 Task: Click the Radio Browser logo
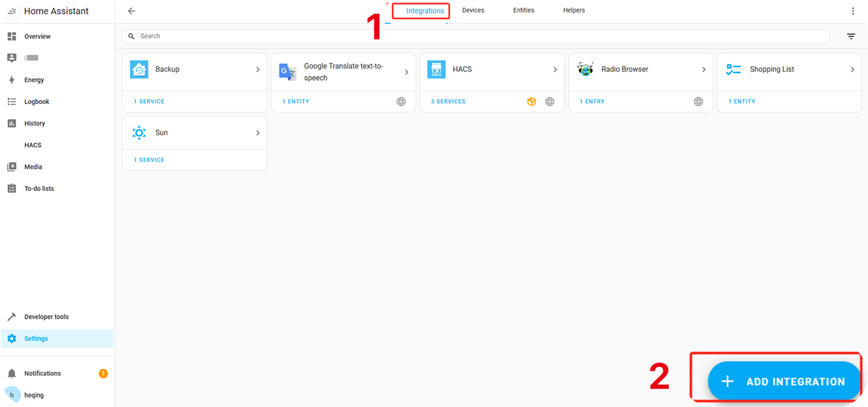(585, 69)
